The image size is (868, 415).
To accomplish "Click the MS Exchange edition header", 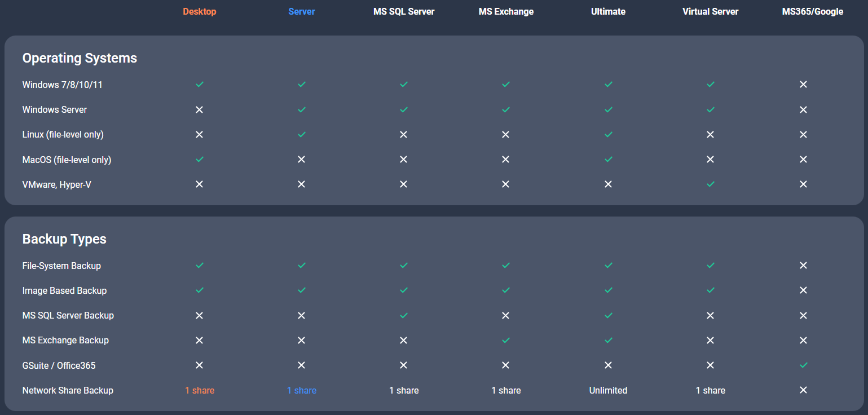I will tap(506, 11).
